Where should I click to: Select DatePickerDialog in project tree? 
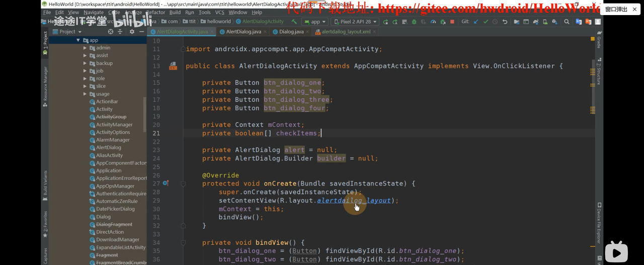[115, 209]
